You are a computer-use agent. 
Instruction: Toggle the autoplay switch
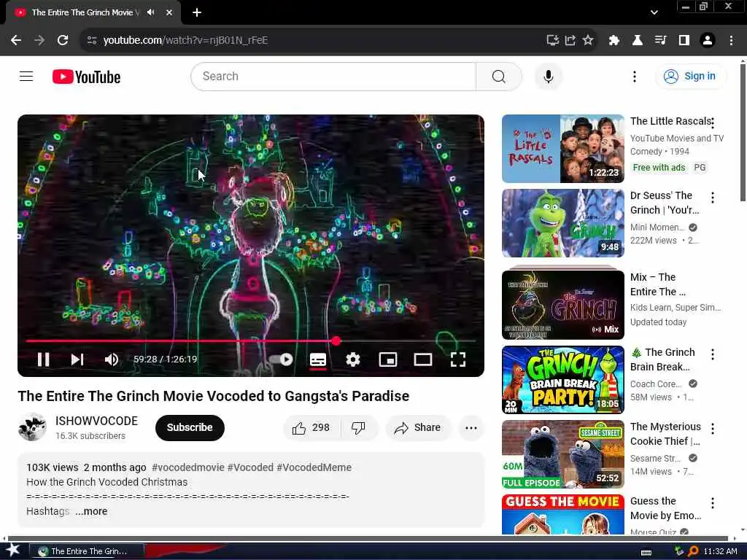tap(281, 359)
